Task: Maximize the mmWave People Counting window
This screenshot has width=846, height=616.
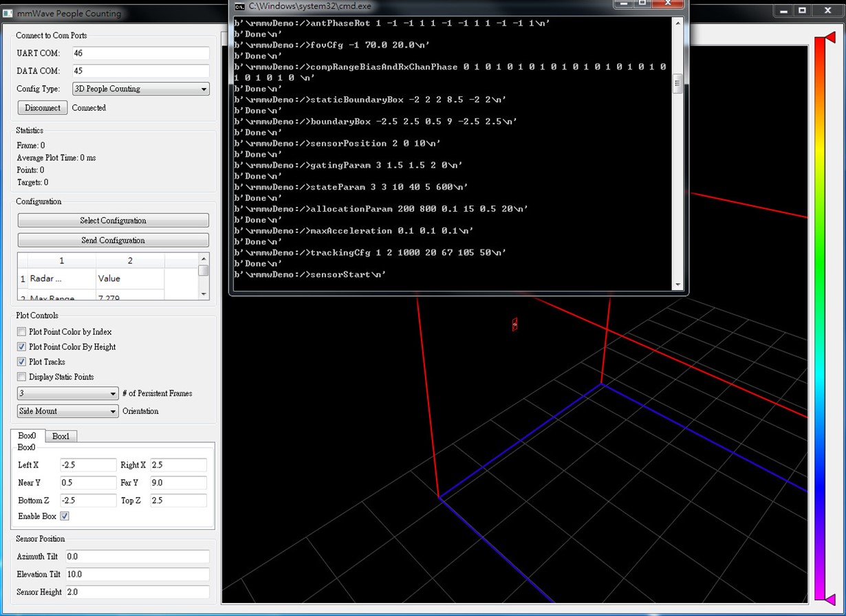Action: (x=803, y=10)
